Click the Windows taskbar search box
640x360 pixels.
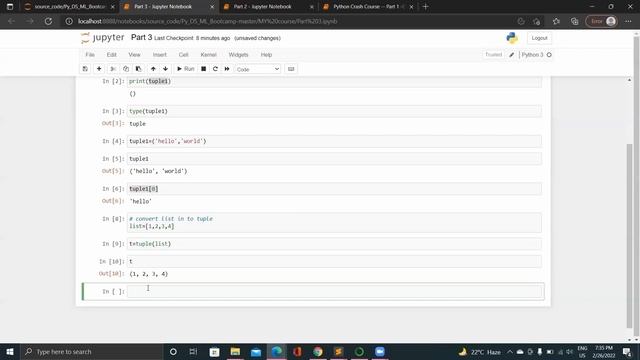tap(91, 351)
